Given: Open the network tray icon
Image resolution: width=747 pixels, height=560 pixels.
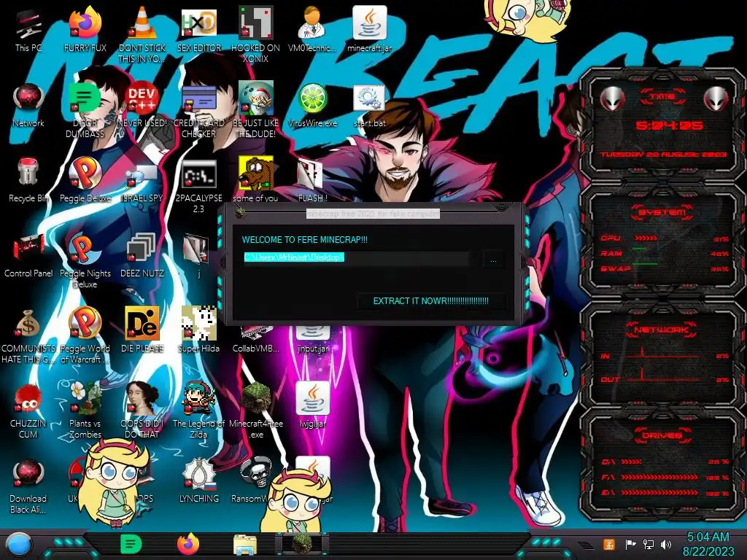Looking at the screenshot, I should (649, 544).
